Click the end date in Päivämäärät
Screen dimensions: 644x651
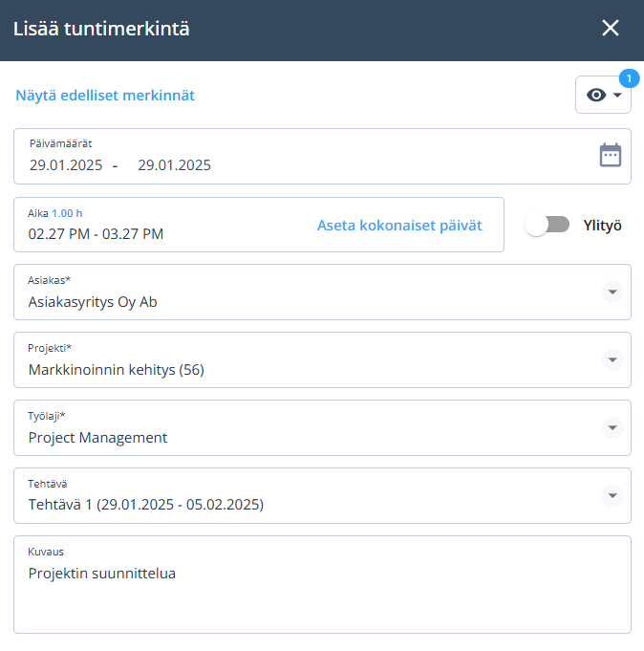point(174,165)
